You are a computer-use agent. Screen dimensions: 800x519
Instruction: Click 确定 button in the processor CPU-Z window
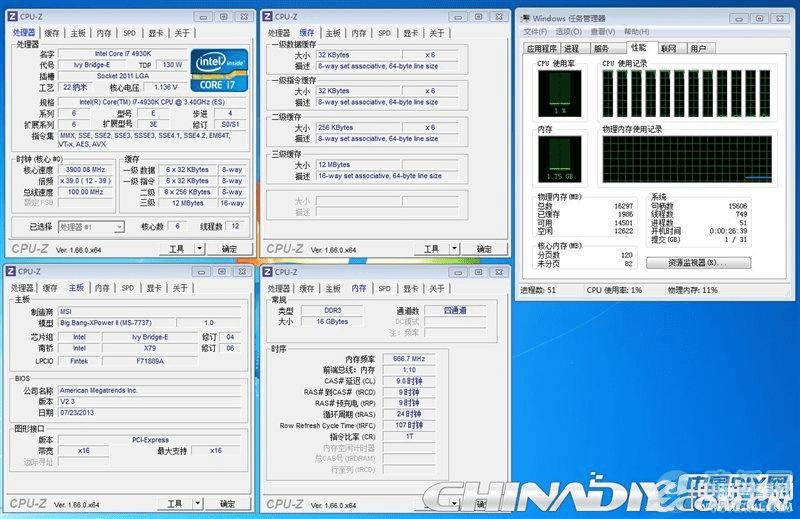[229, 249]
